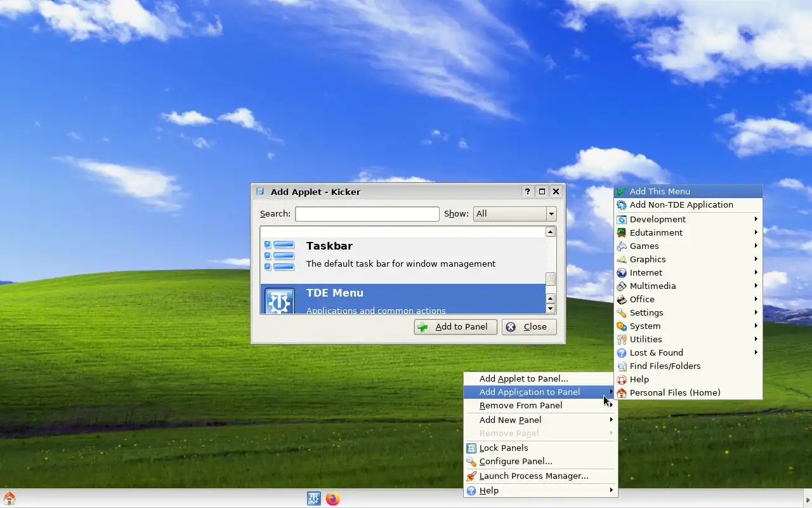
Task: Click the Taskbar applet icon in list
Action: tap(280, 255)
